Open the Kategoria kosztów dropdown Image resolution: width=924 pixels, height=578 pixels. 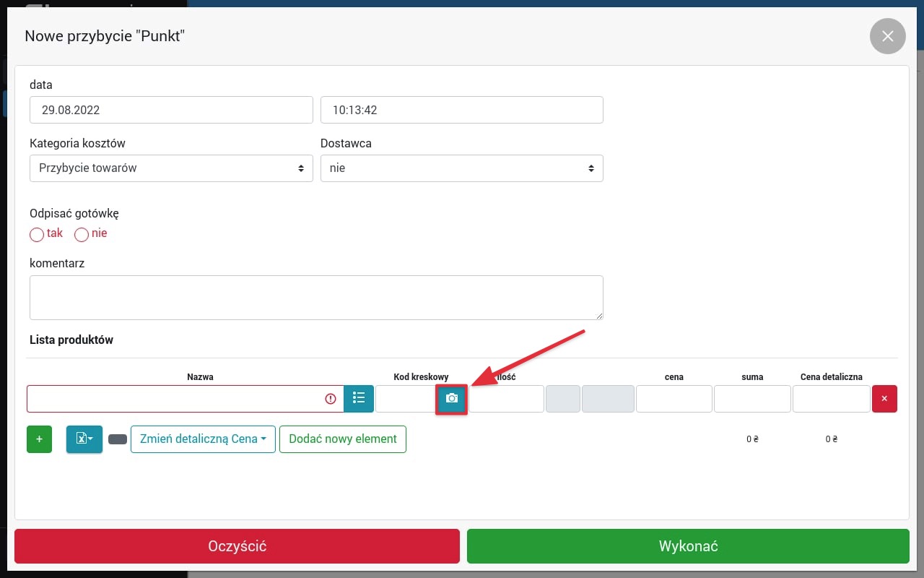(x=171, y=168)
